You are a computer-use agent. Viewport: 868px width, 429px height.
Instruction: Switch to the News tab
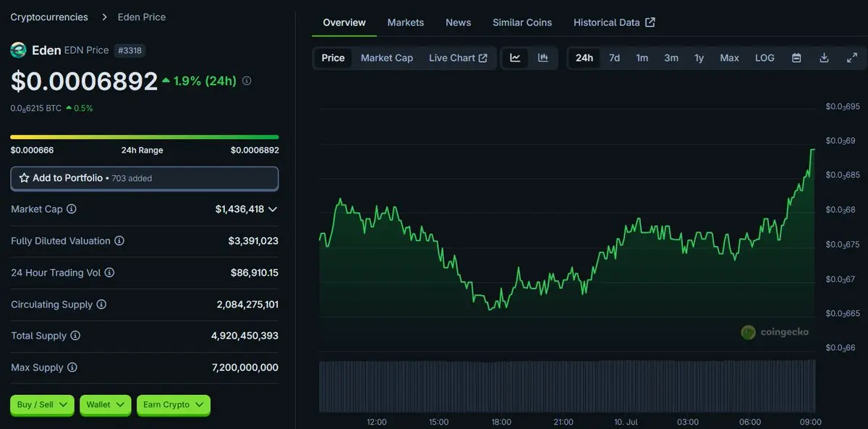(459, 22)
